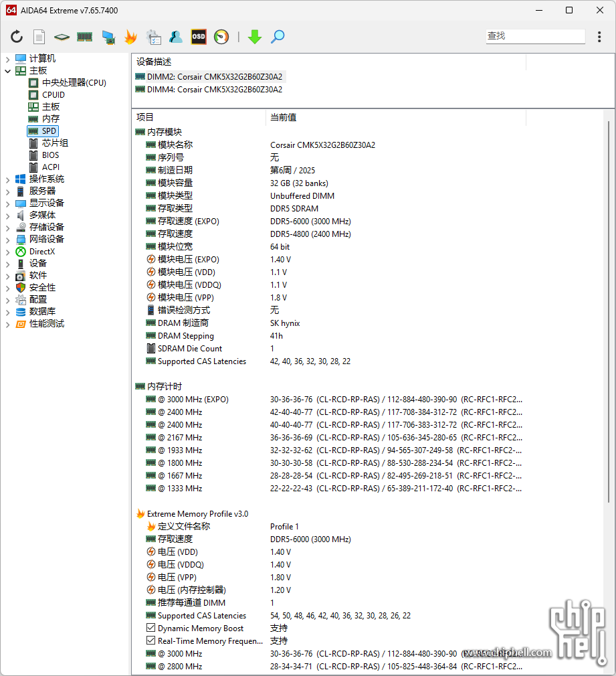
Task: Click the 内存模块 section header icon
Action: pyautogui.click(x=140, y=132)
